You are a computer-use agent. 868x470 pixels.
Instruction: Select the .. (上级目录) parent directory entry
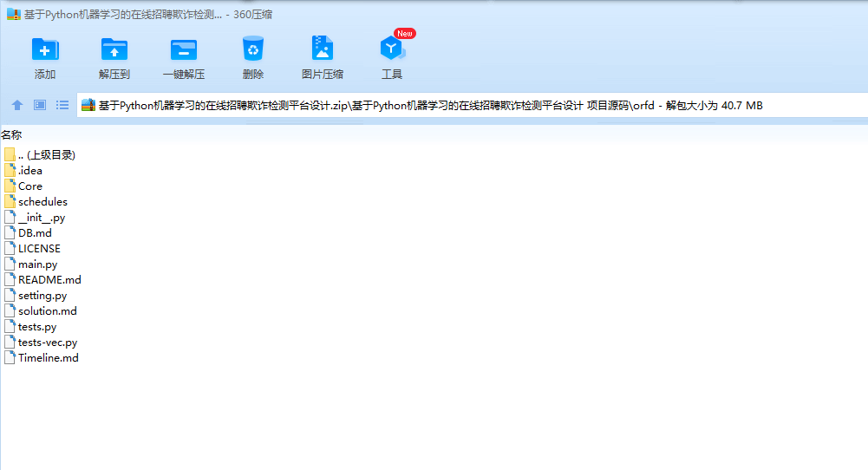coord(47,155)
